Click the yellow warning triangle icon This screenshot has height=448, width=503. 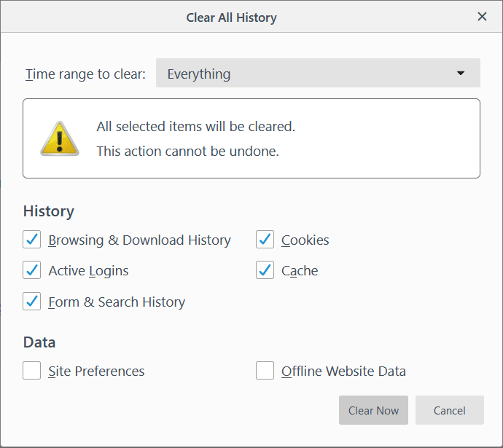(x=60, y=138)
